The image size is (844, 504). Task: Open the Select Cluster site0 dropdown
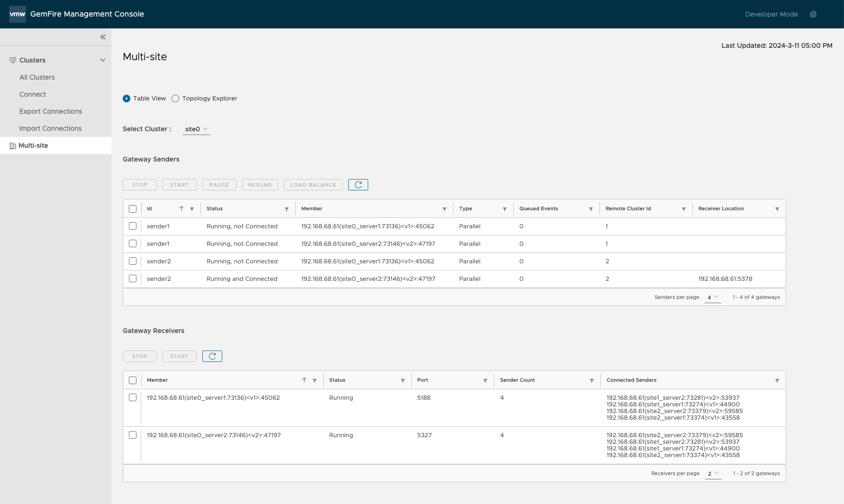[196, 129]
